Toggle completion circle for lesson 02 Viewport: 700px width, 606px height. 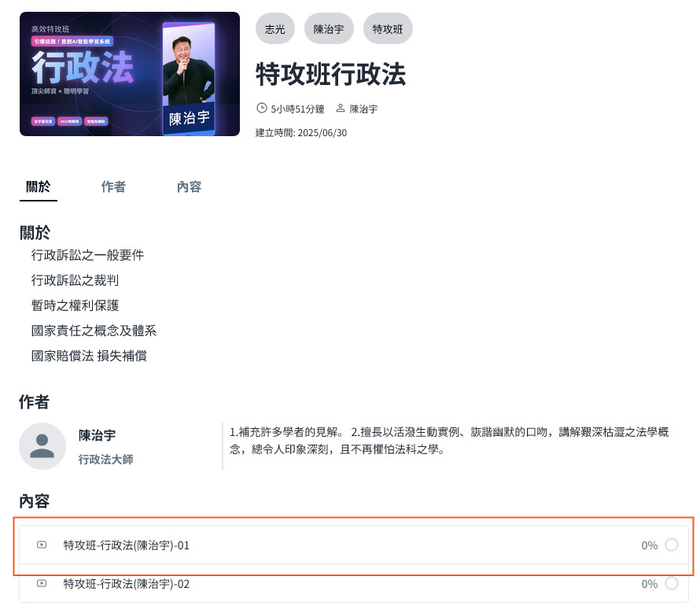pyautogui.click(x=672, y=583)
